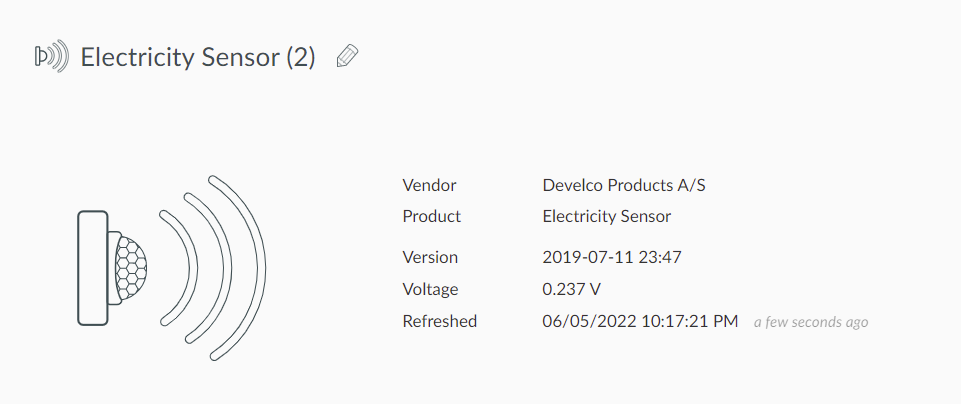Image resolution: width=961 pixels, height=404 pixels.
Task: Click the Refreshed label
Action: (x=439, y=321)
